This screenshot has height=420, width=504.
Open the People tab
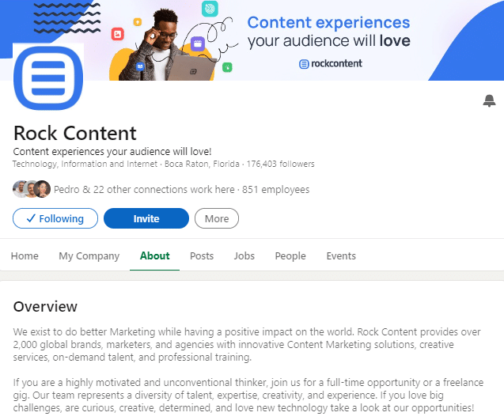click(290, 255)
